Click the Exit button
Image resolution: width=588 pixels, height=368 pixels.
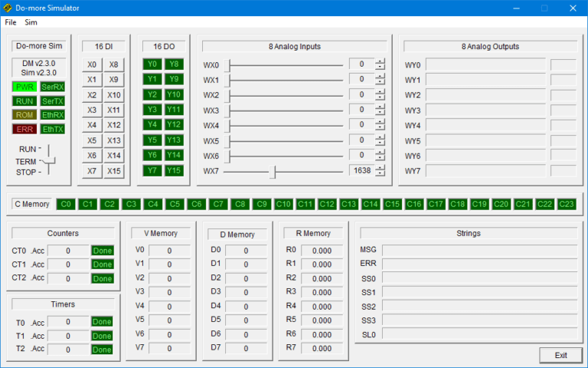[560, 355]
